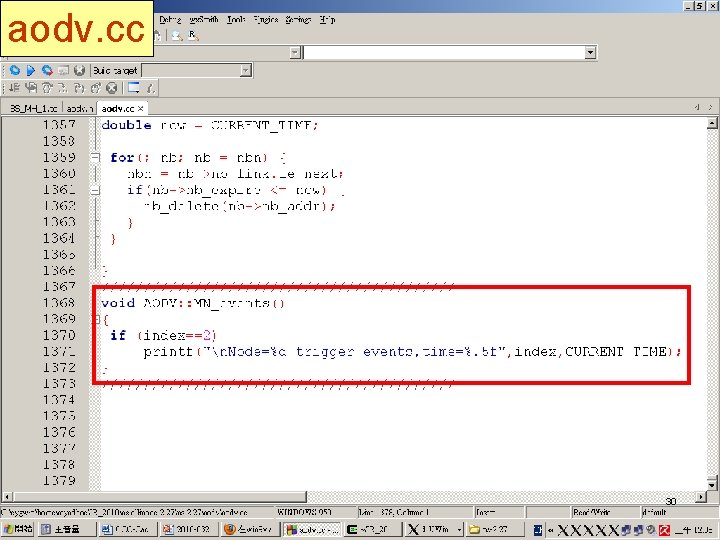Click the Next line debugger icon

(x=47, y=88)
